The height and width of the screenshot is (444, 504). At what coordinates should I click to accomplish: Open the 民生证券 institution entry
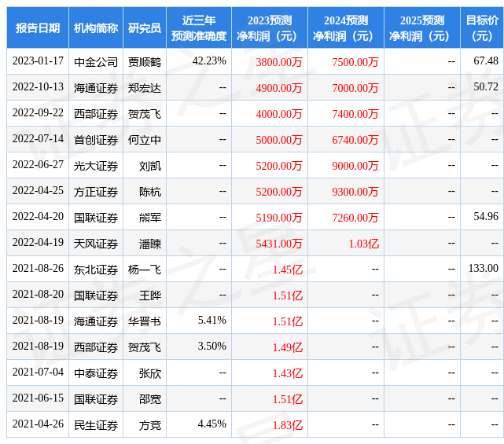(96, 425)
